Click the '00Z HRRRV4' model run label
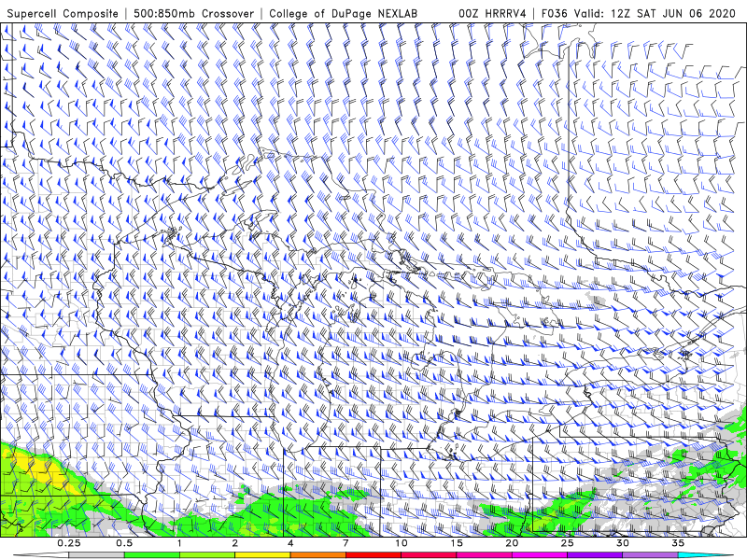 [x=492, y=13]
